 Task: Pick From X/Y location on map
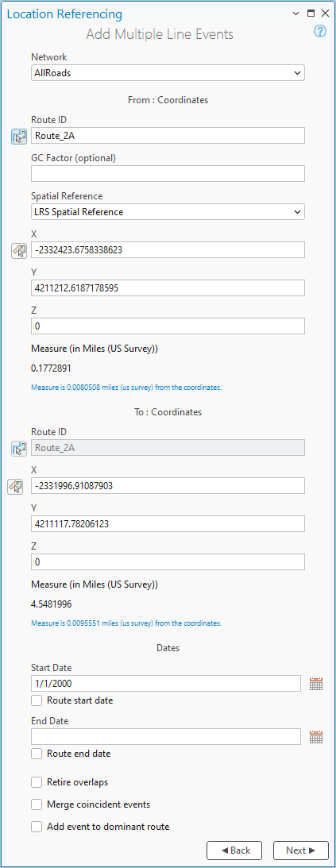[19, 251]
